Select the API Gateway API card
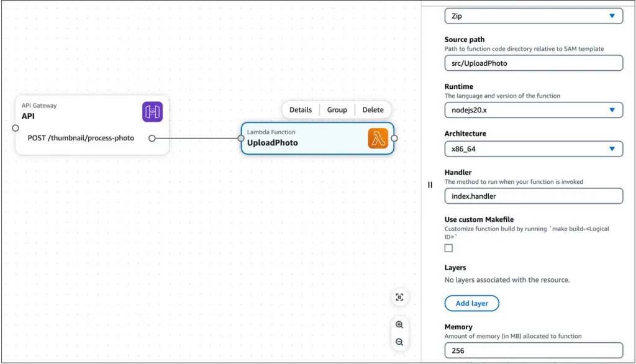This screenshot has width=636, height=364. 92,125
